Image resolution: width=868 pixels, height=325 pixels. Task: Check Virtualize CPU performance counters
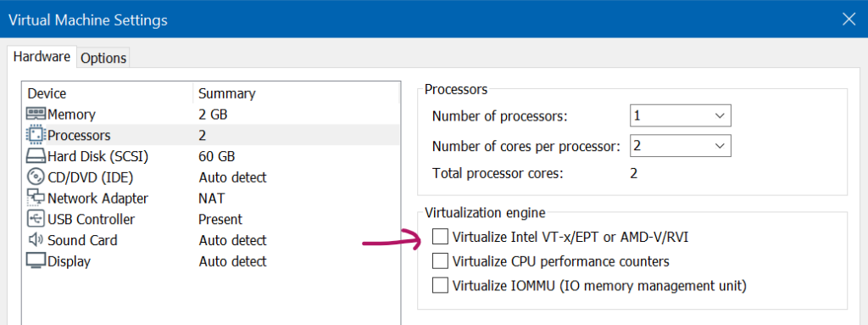pos(440,261)
